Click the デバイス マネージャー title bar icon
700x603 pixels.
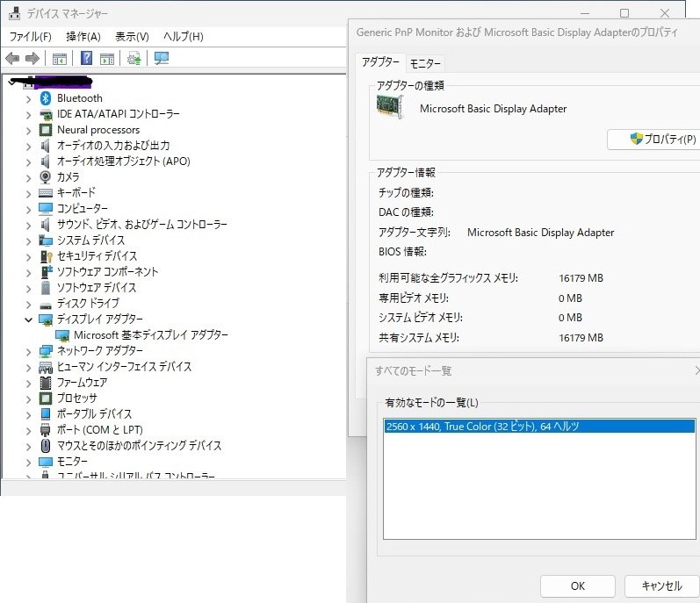coord(15,13)
